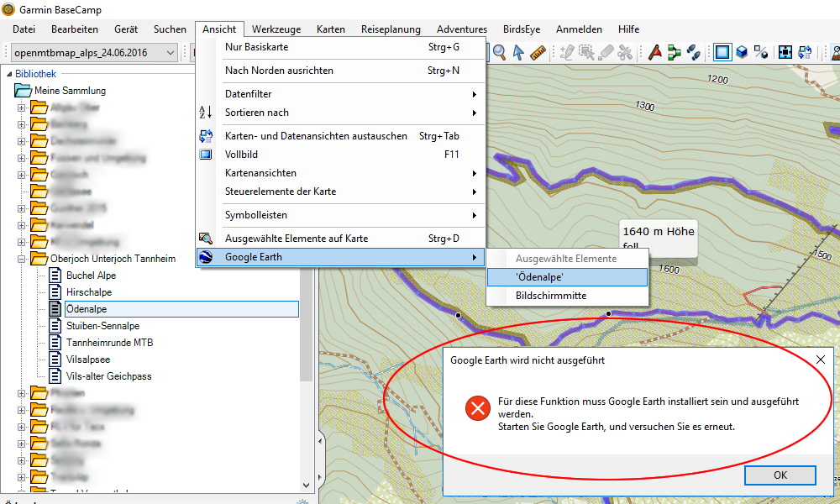Activate the arrow selection pointer tool
Screen dimensions: 840x504
(x=519, y=53)
